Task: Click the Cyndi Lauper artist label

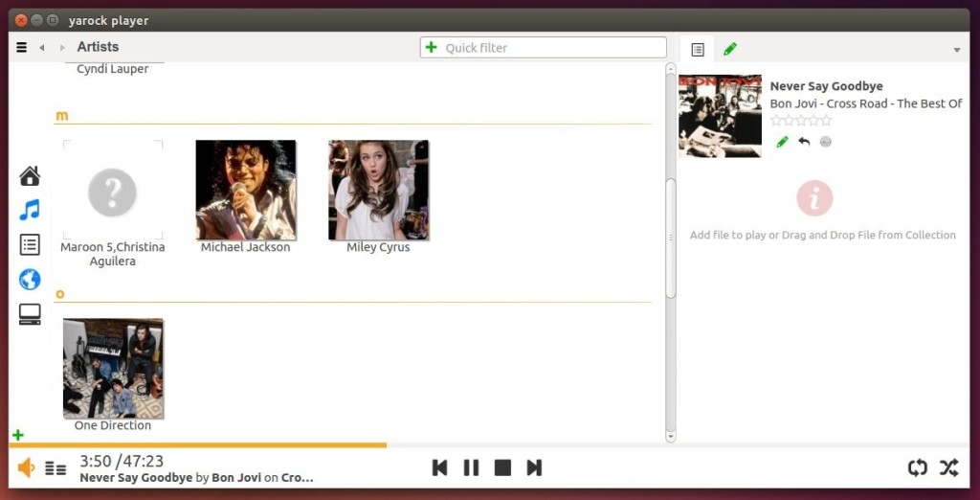Action: [113, 69]
